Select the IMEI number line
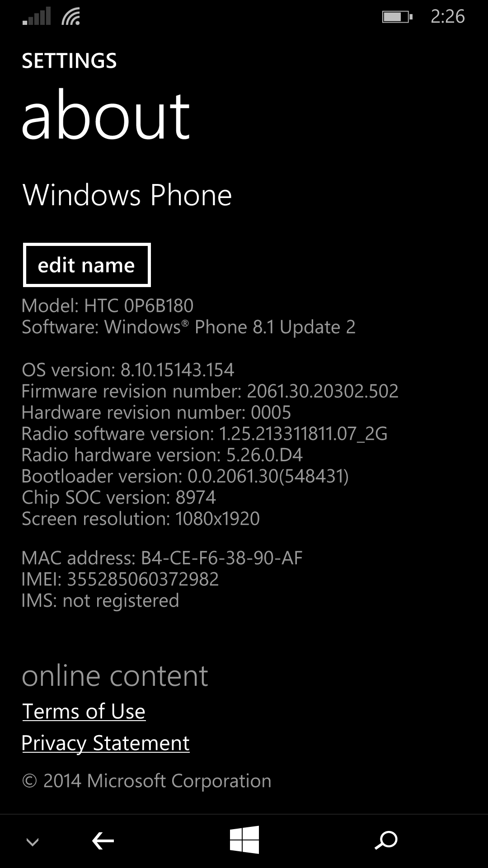 click(x=120, y=579)
